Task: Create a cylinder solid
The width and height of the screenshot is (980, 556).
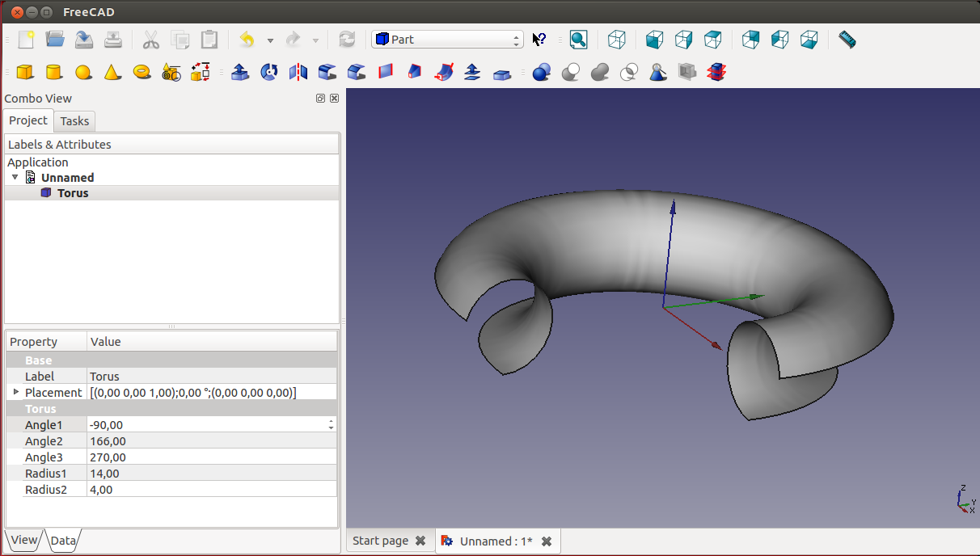Action: click(x=54, y=72)
